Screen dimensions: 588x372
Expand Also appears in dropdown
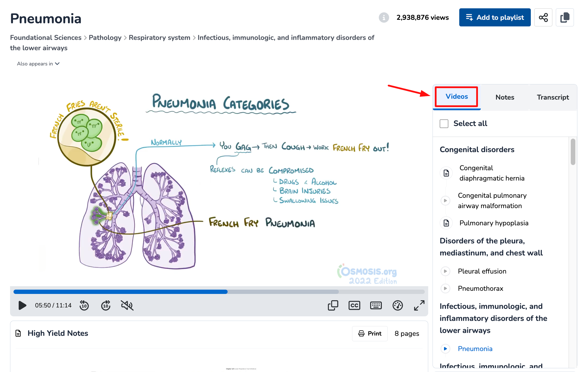pos(38,64)
